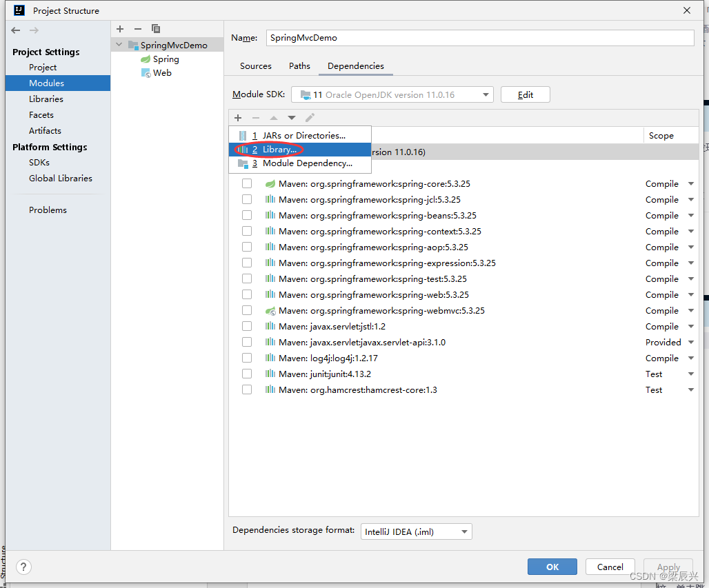Click the spring-beans library icon
The height and width of the screenshot is (588, 709).
(x=270, y=216)
